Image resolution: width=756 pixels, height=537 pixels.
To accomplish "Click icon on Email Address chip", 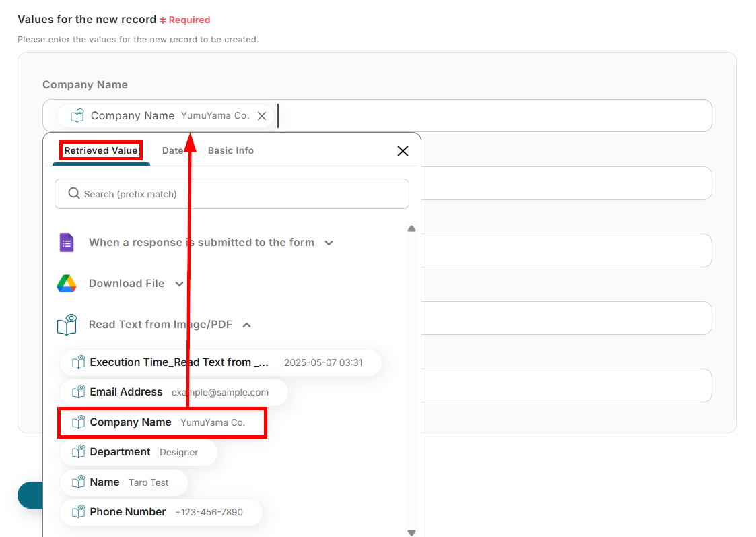I will 78,392.
